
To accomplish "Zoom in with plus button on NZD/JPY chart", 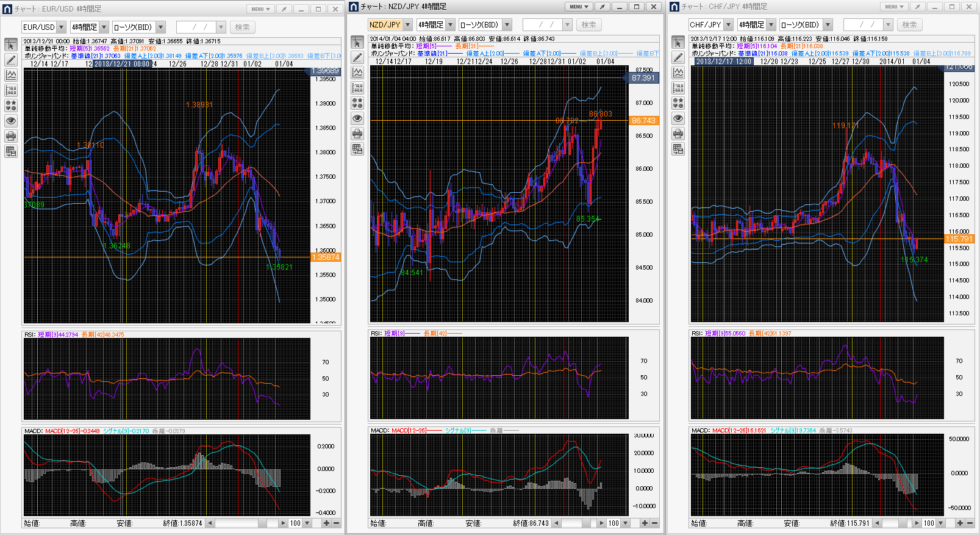I will tap(645, 523).
